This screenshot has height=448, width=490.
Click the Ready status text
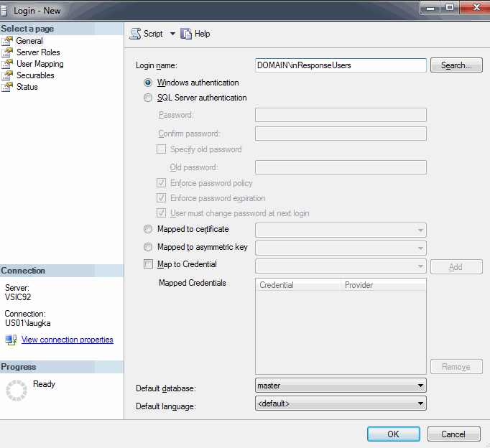tap(44, 384)
